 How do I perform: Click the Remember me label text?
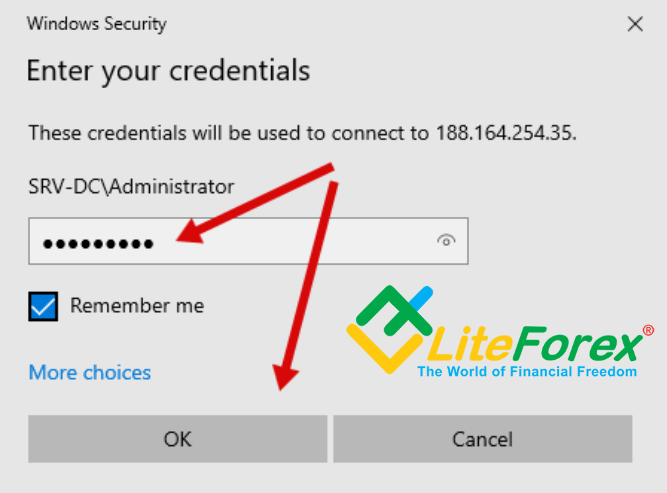tap(137, 305)
